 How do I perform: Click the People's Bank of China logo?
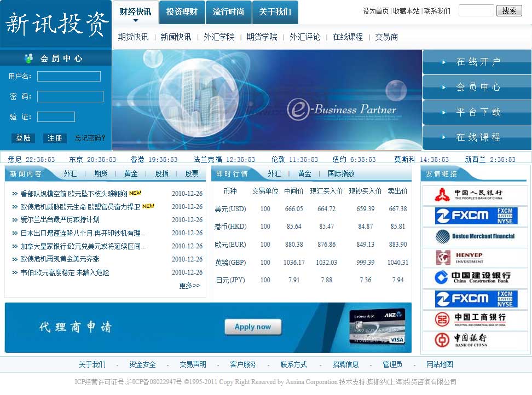[x=475, y=195]
